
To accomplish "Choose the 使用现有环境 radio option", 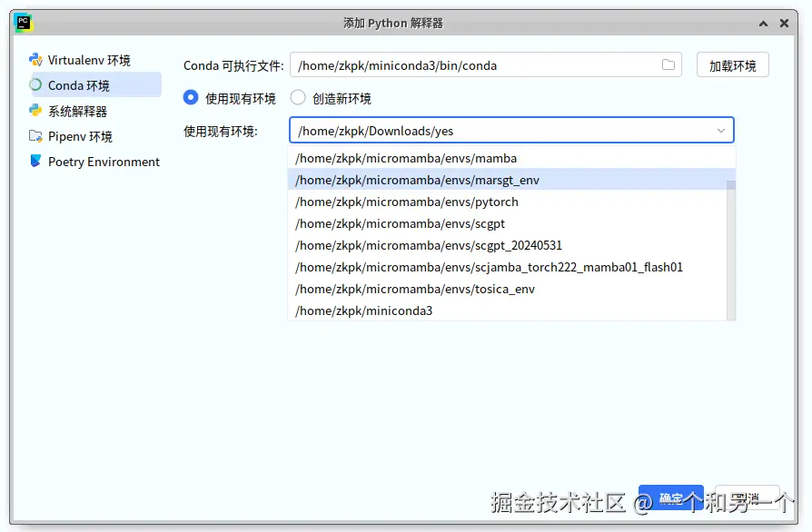I will [x=191, y=97].
